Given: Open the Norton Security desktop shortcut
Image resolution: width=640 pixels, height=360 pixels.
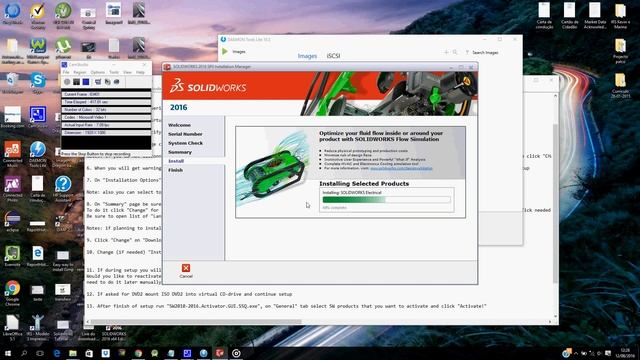Looking at the screenshot, I should point(38,16).
